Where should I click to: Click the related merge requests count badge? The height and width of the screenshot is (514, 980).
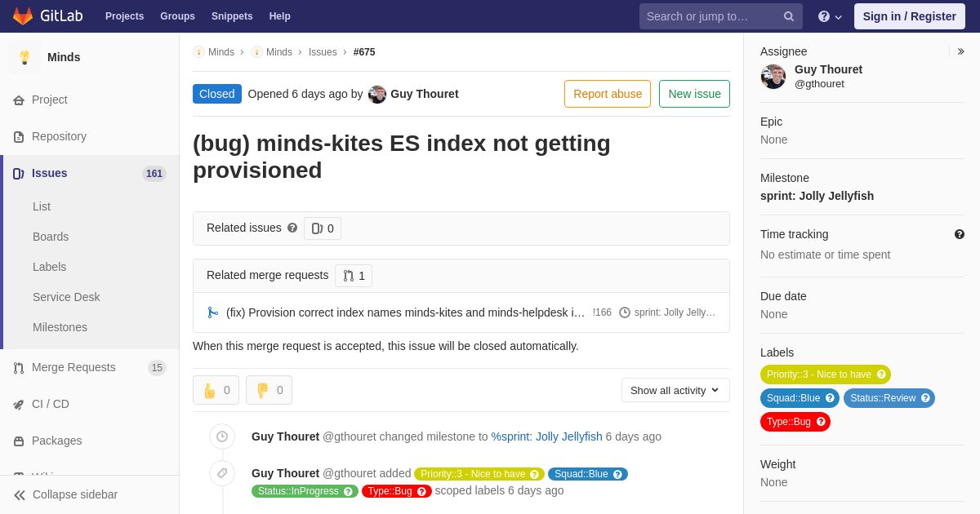coord(354,276)
